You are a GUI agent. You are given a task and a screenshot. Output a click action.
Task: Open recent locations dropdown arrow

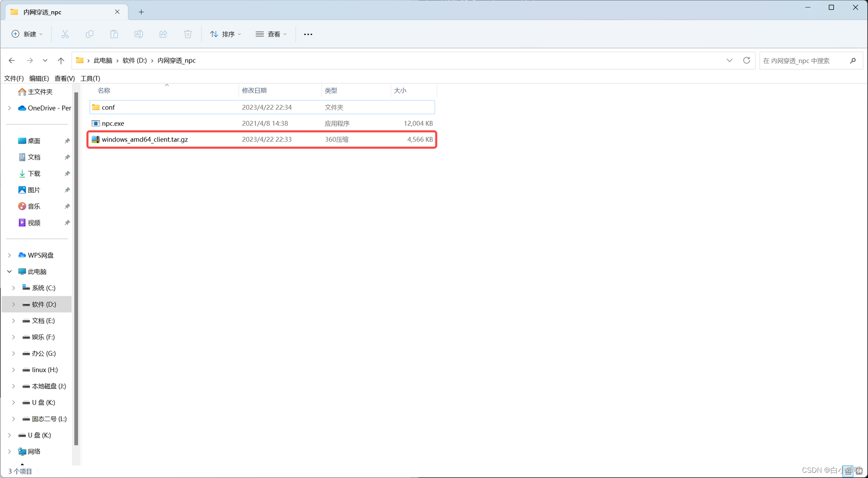[x=45, y=60]
